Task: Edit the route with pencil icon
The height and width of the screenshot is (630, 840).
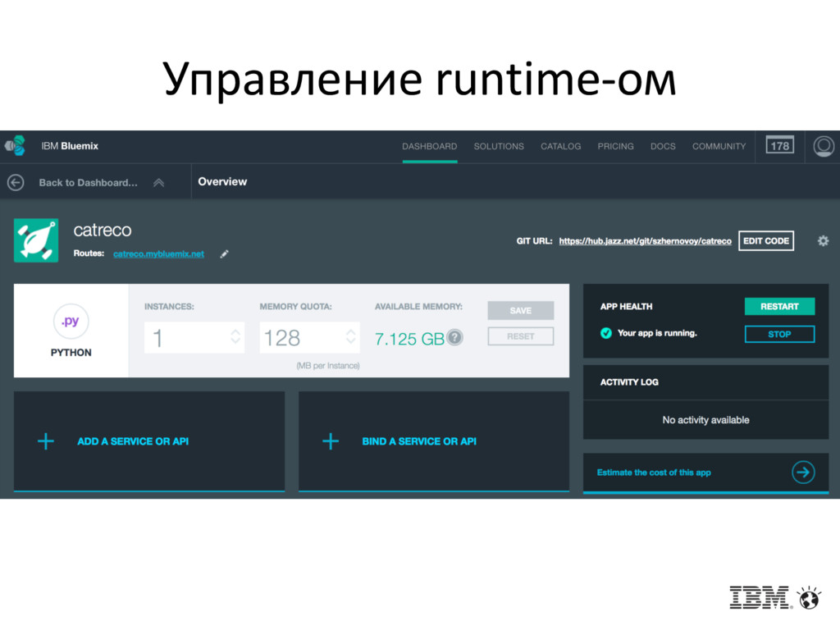Action: pyautogui.click(x=225, y=254)
